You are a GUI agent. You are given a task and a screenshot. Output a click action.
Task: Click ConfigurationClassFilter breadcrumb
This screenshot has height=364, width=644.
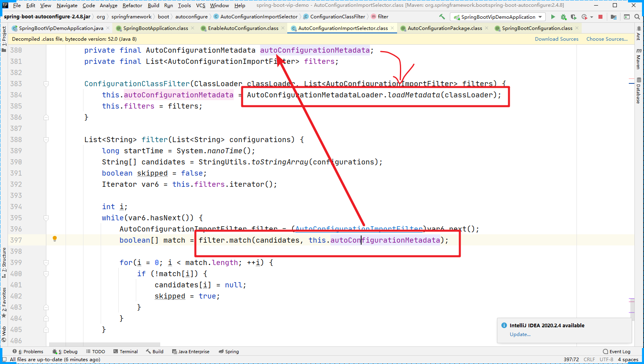click(x=334, y=17)
